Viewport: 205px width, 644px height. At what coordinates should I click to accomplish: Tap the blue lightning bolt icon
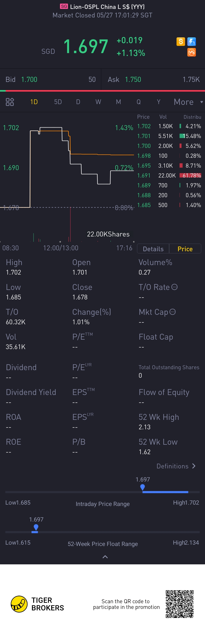point(192,42)
